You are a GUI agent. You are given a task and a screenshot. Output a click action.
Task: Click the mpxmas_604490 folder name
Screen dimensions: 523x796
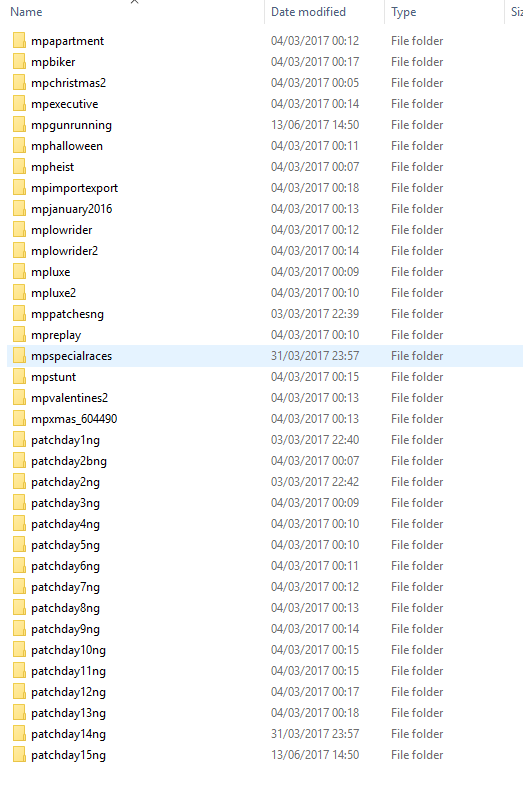(74, 419)
